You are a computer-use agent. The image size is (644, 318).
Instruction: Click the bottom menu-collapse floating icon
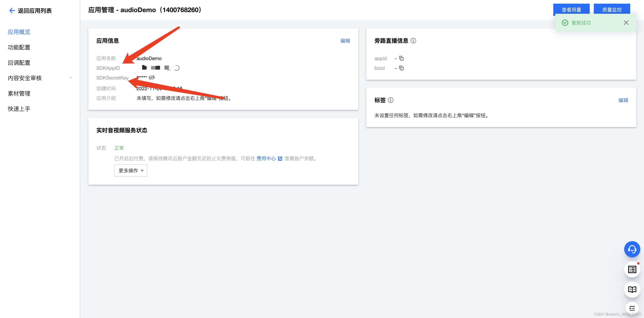[632, 308]
